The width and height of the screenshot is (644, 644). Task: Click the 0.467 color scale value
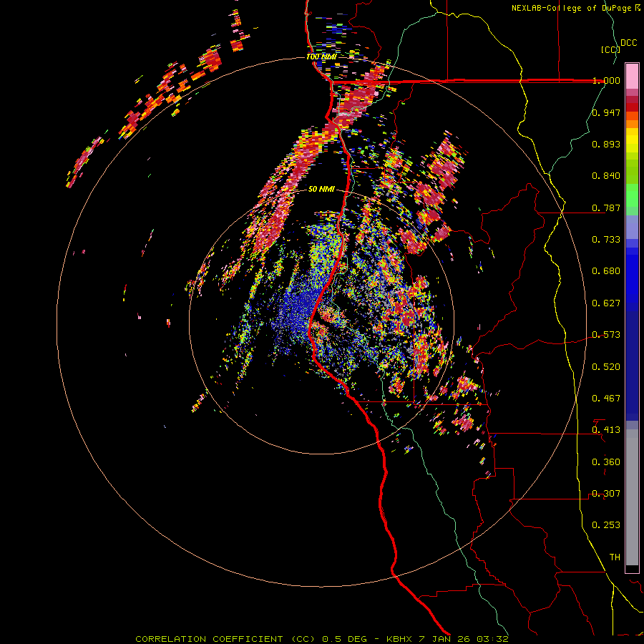click(x=606, y=399)
